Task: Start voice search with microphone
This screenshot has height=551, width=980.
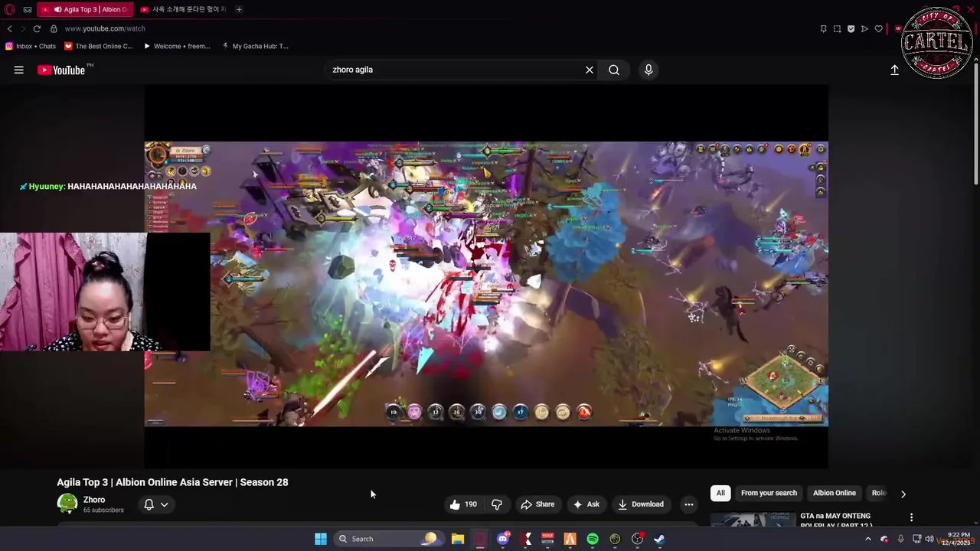Action: (648, 70)
